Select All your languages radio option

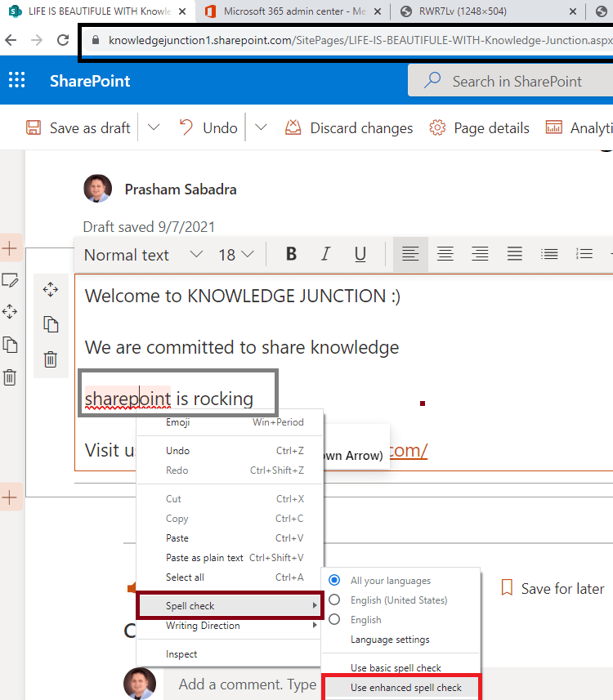pos(334,580)
